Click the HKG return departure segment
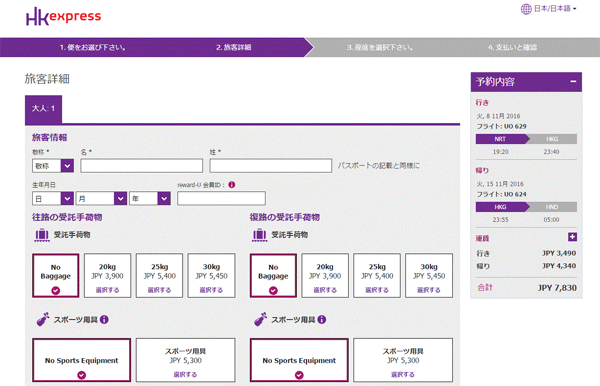The height and width of the screenshot is (386, 600). [501, 207]
